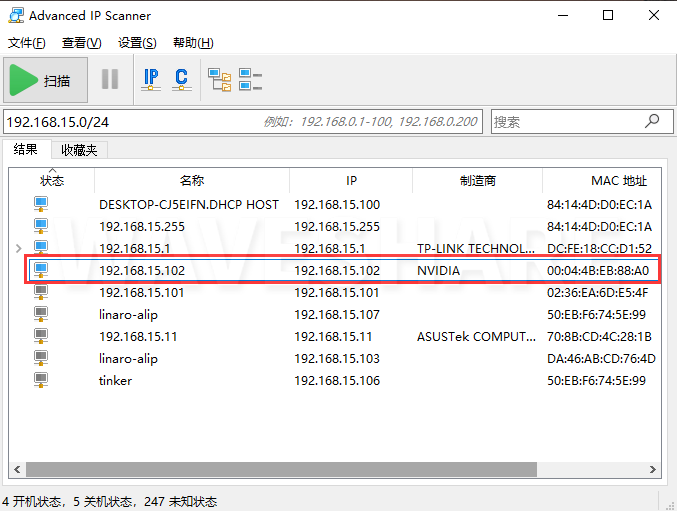The width and height of the screenshot is (677, 511).
Task: Sort by the 制造商 column header
Action: (478, 180)
